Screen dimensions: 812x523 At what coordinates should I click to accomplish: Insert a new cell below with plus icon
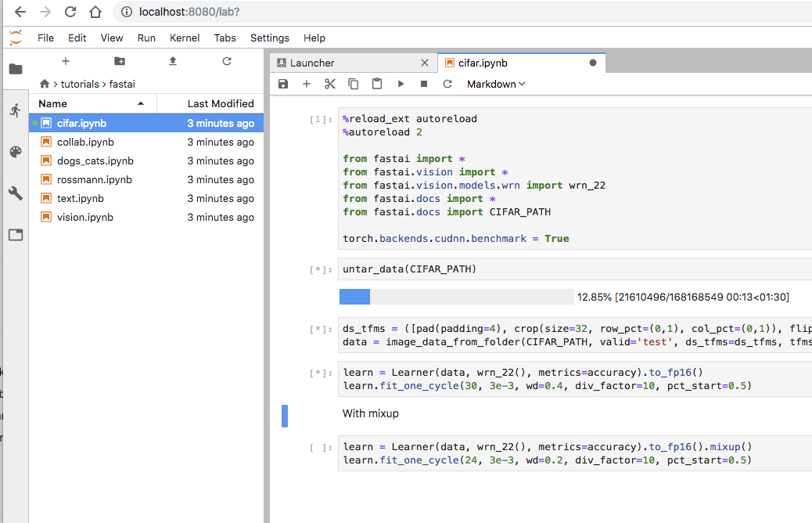(x=307, y=84)
